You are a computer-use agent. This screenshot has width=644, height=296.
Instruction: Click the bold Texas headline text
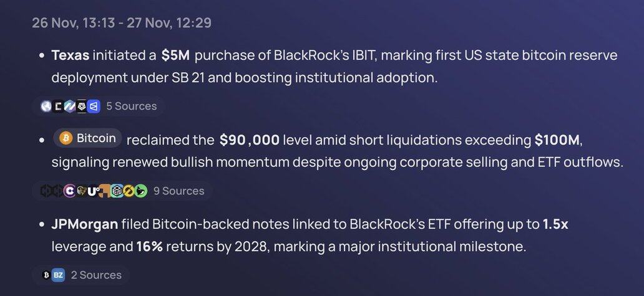[x=71, y=55]
